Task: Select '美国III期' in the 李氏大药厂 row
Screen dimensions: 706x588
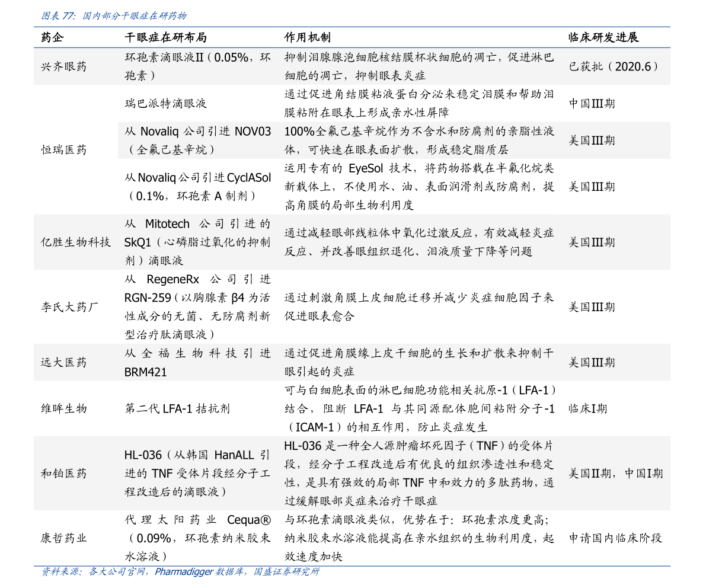Action: tap(592, 307)
